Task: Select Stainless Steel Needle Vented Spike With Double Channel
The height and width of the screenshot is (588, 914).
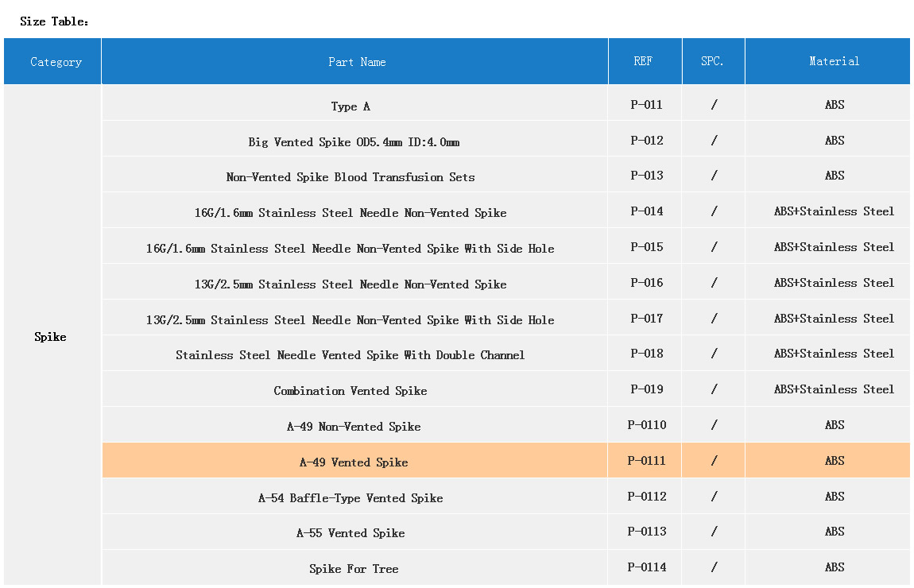Action: [350, 355]
